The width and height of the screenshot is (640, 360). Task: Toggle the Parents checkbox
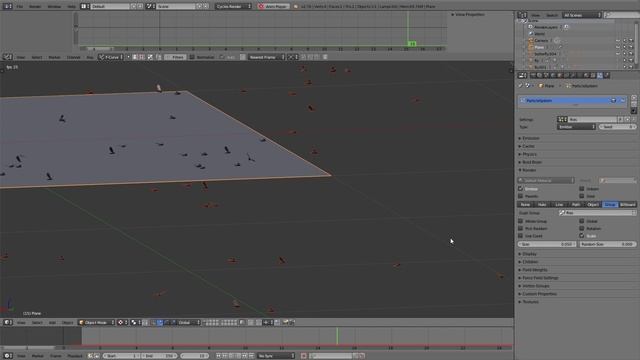[x=520, y=196]
